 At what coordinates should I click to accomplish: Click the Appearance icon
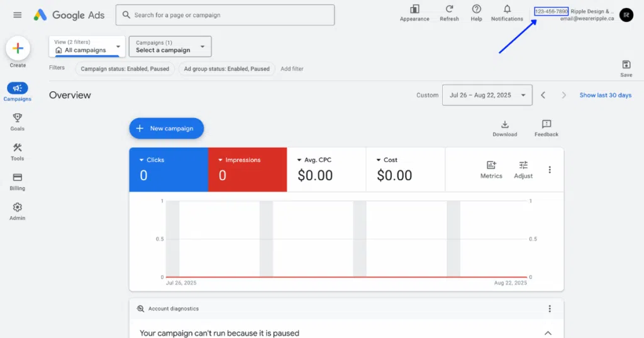tap(414, 9)
